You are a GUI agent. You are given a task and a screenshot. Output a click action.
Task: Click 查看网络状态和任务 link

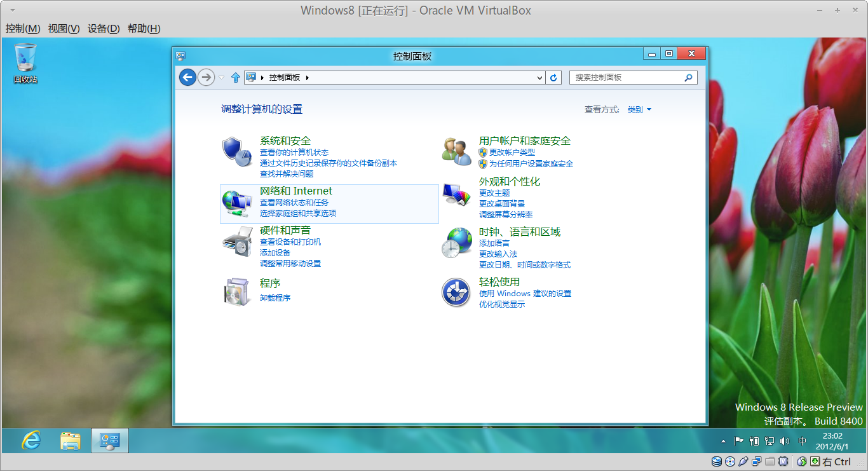pos(294,203)
